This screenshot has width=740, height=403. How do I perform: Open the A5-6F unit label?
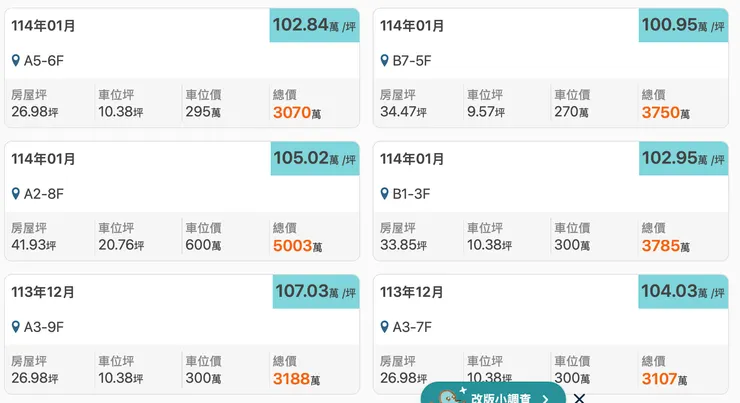[x=44, y=61]
